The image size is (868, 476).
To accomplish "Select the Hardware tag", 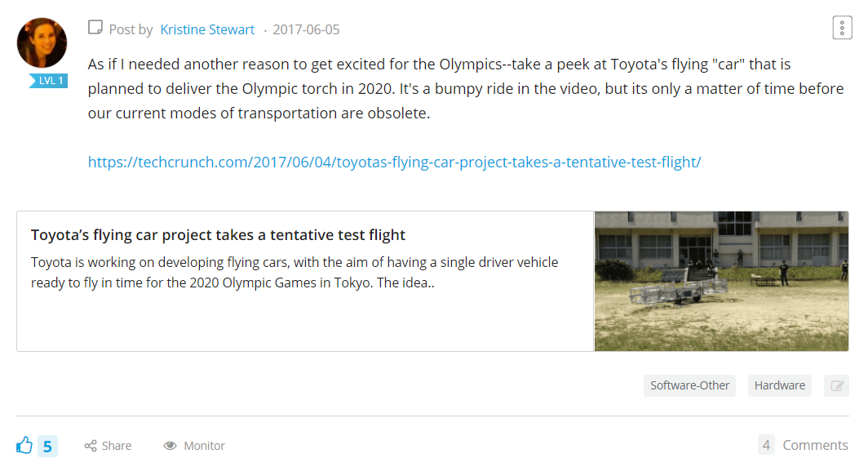I will click(x=779, y=385).
